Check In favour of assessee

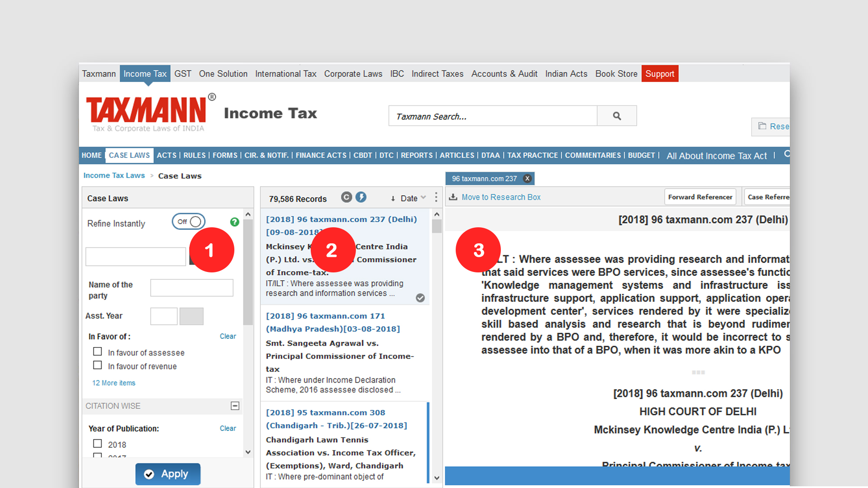point(98,352)
